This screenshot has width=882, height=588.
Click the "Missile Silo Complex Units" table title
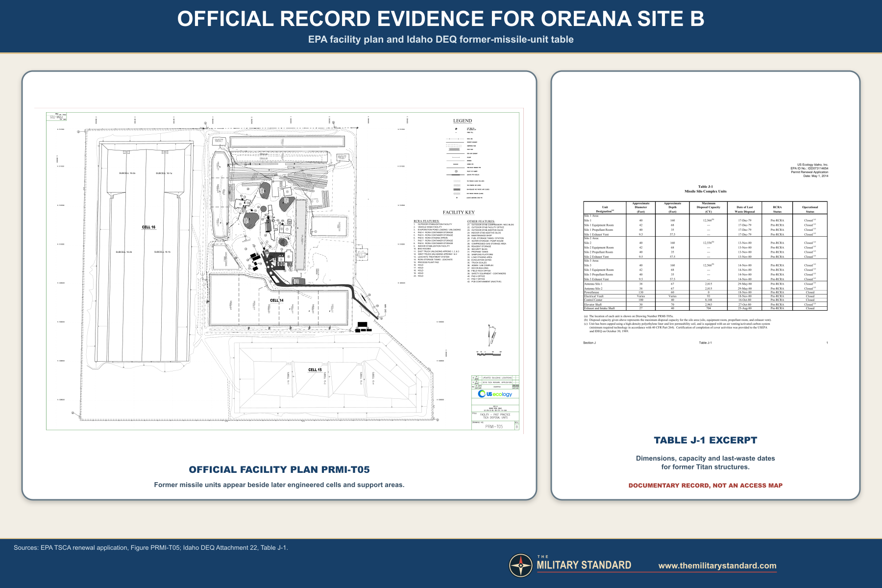706,191
